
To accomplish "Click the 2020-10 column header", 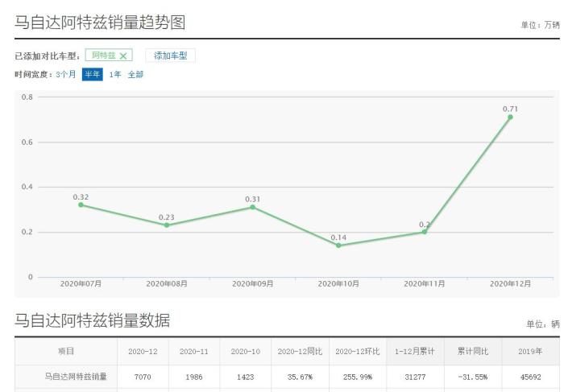I will (245, 352).
